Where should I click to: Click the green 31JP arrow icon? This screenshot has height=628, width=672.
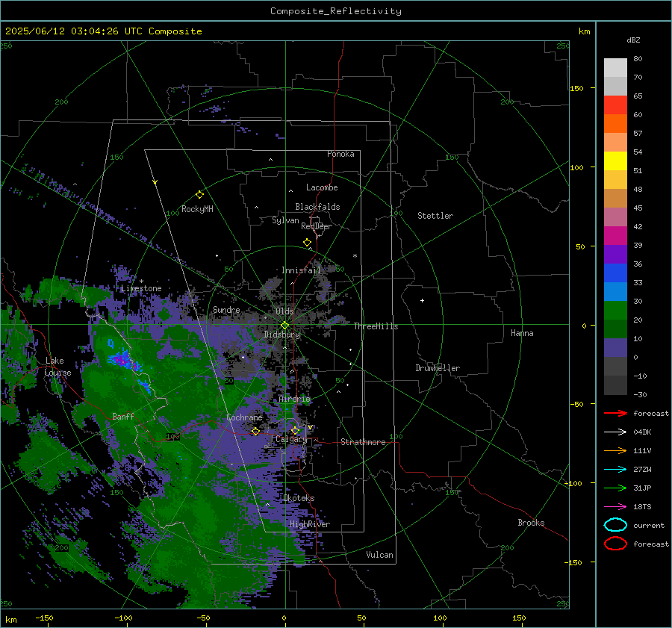[615, 488]
